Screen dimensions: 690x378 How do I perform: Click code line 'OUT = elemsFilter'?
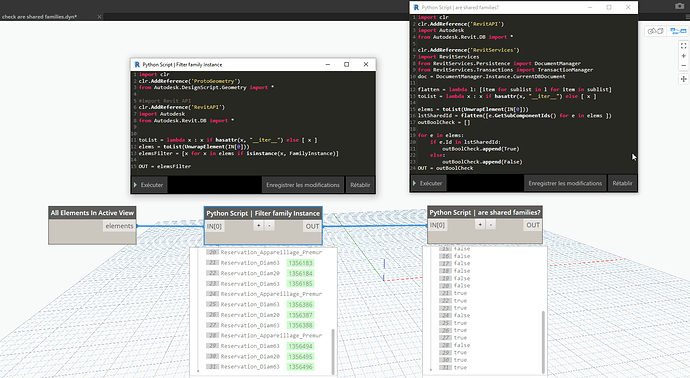click(x=165, y=166)
